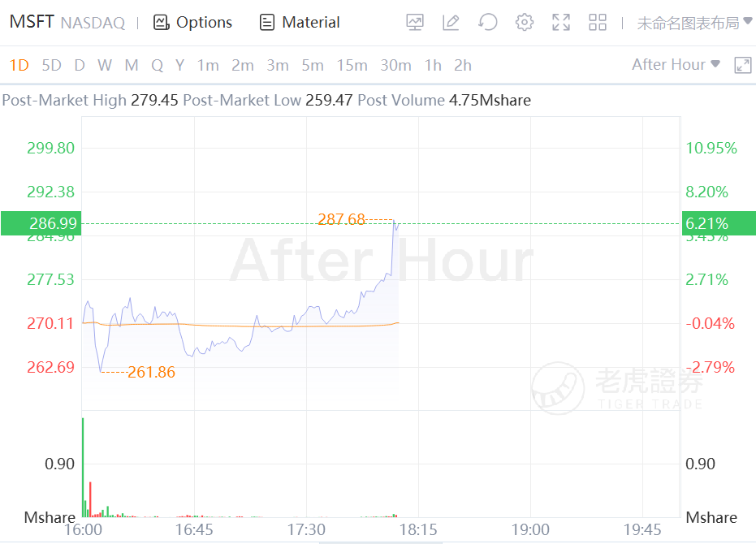Click the MSFT ticker symbol
The image size is (756, 544).
pos(31,22)
